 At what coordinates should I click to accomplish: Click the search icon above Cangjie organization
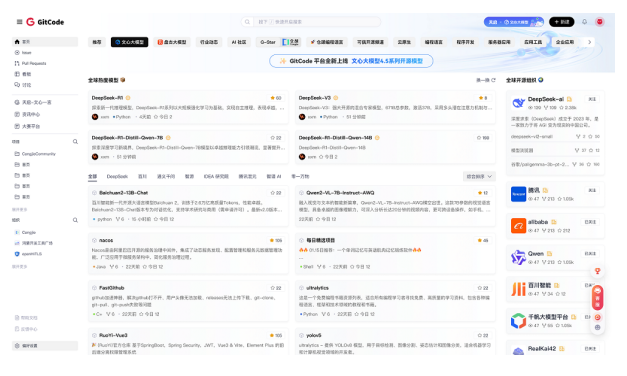[75, 220]
